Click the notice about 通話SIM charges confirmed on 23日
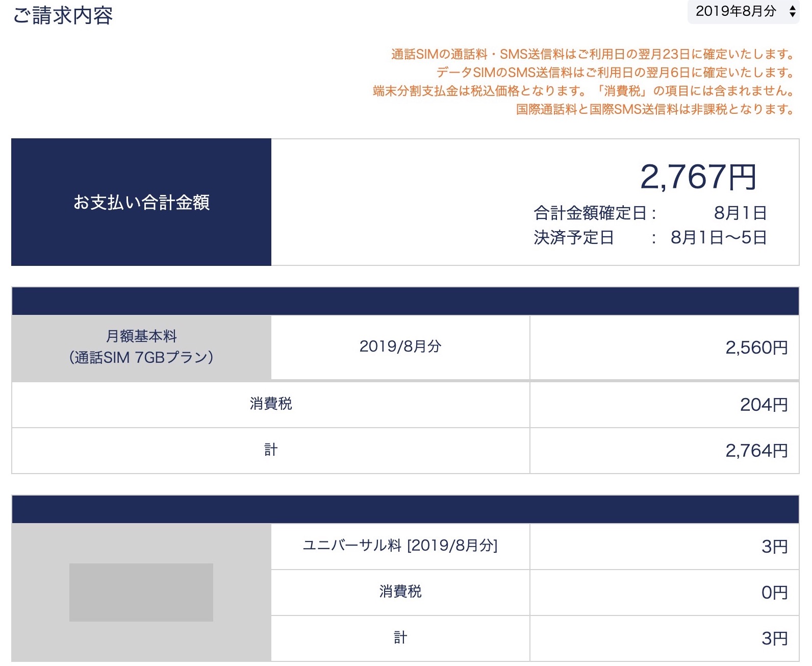The height and width of the screenshot is (666, 812). (x=592, y=54)
